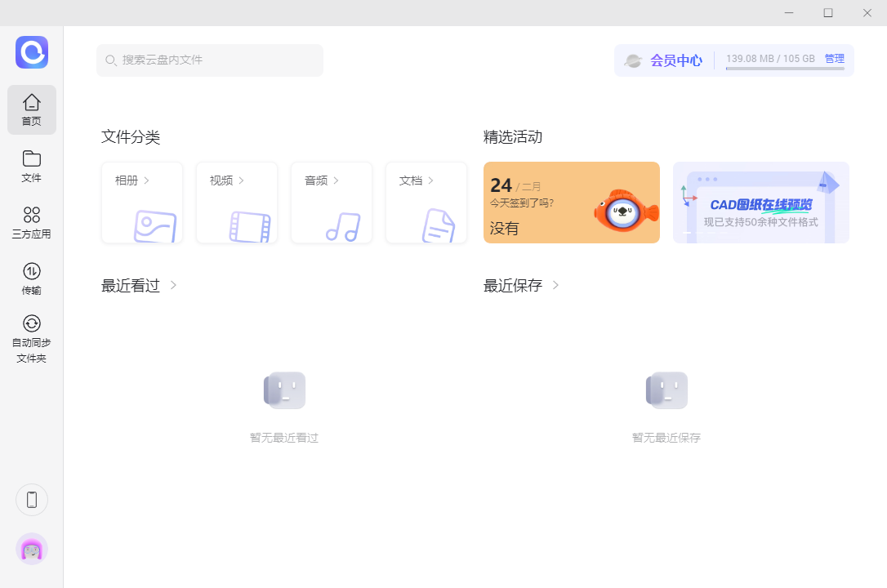Click the search box 搜索云盘内文件
This screenshot has width=887, height=588.
pyautogui.click(x=210, y=60)
